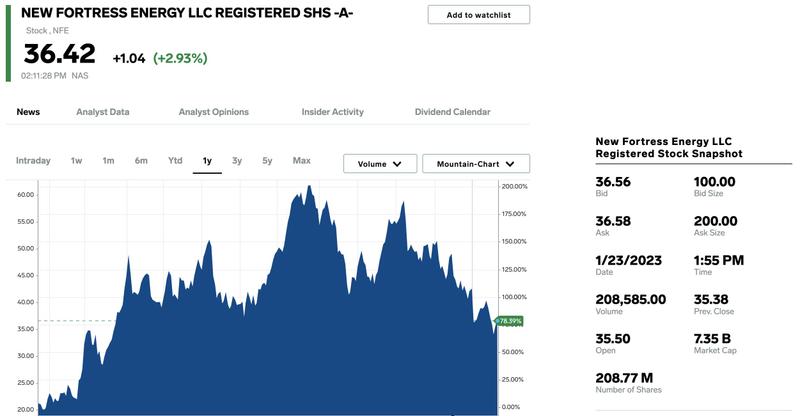Screen dimensions: 800x416
Task: Select 6m chart range
Action: [141, 161]
